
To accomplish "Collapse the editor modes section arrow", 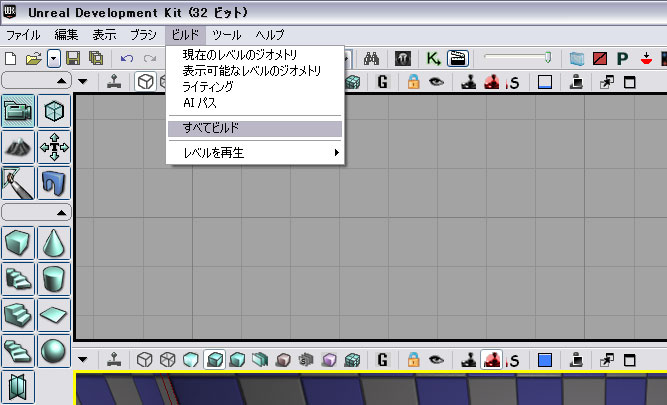I will click(x=62, y=80).
